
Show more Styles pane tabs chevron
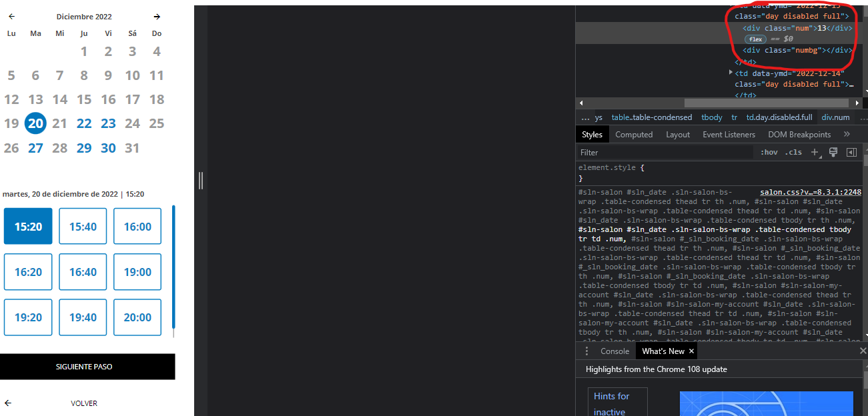coord(847,134)
